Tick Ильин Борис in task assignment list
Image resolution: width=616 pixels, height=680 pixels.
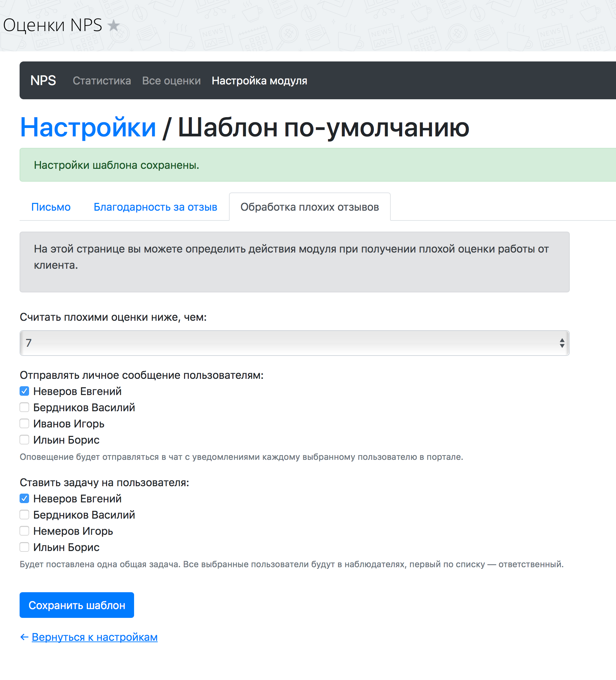click(24, 547)
